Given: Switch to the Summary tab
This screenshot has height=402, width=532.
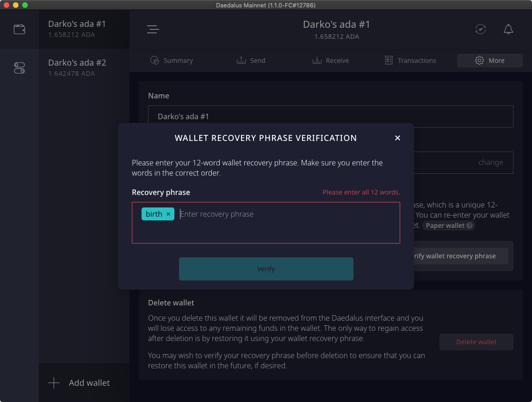Looking at the screenshot, I should [172, 61].
